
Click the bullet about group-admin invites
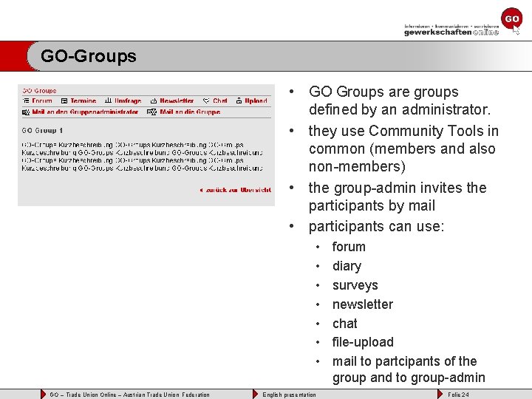point(398,197)
